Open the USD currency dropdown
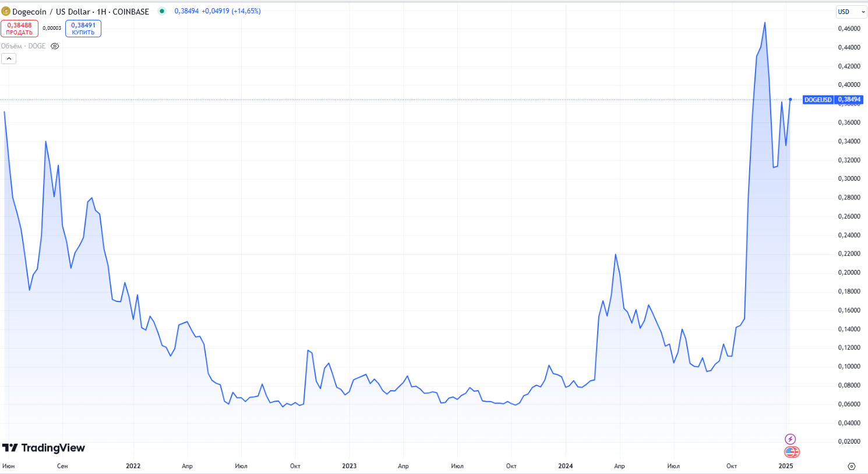 click(851, 12)
